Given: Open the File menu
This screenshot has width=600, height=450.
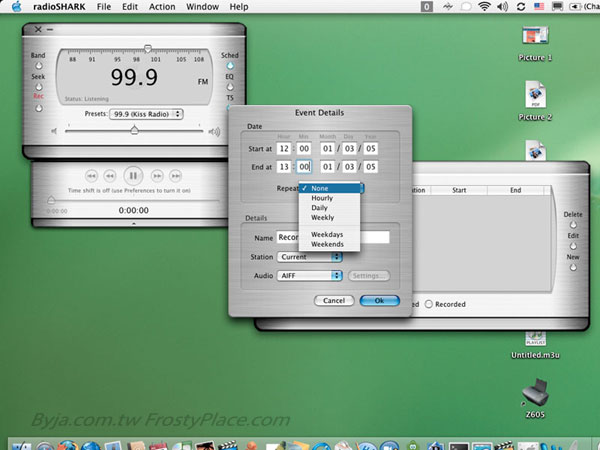Looking at the screenshot, I should tap(104, 7).
